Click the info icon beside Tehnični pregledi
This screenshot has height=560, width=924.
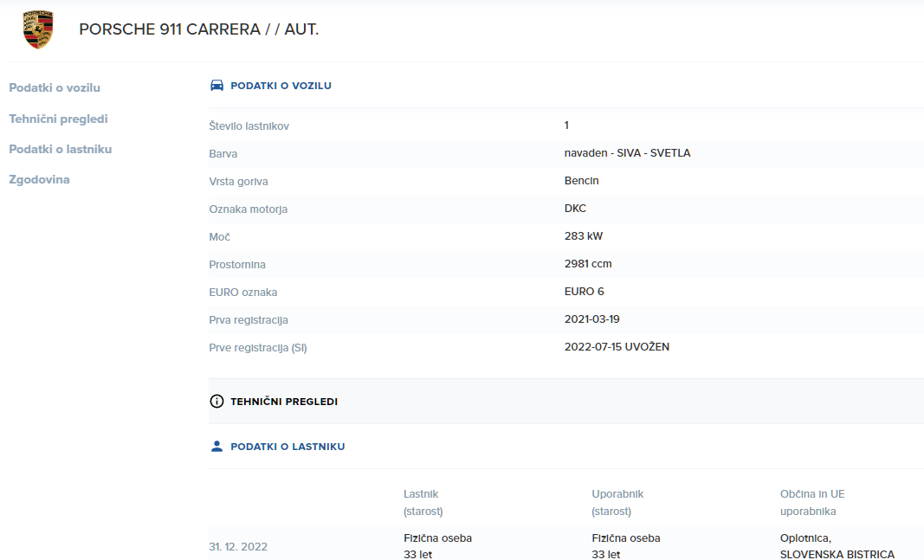216,401
